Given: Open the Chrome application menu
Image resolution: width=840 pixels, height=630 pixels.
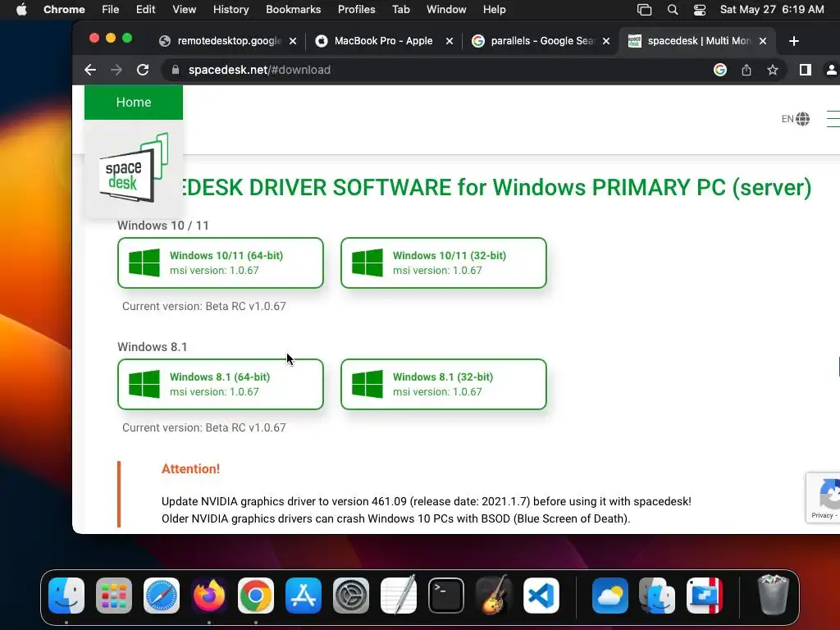Looking at the screenshot, I should click(64, 10).
